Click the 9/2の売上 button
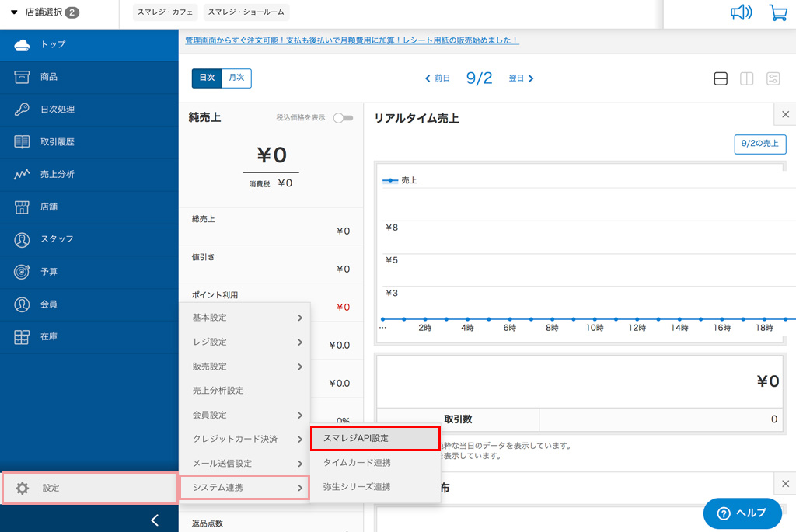Screen dimensions: 796x532 click(759, 144)
